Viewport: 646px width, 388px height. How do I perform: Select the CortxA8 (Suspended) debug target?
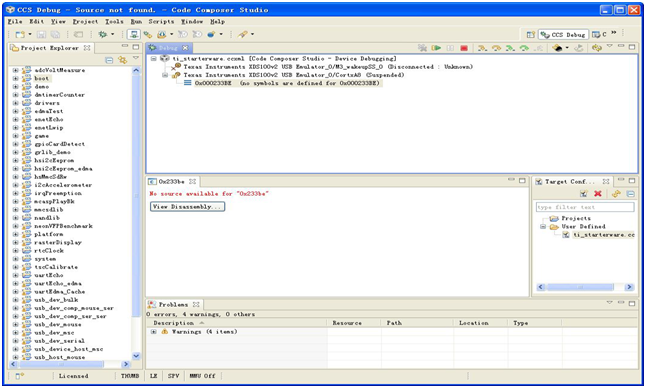tap(294, 75)
